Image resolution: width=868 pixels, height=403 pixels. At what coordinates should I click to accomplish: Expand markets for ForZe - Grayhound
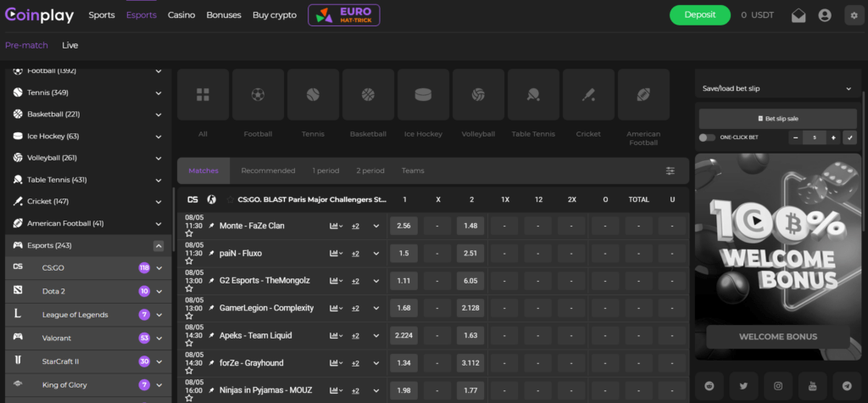pyautogui.click(x=376, y=363)
